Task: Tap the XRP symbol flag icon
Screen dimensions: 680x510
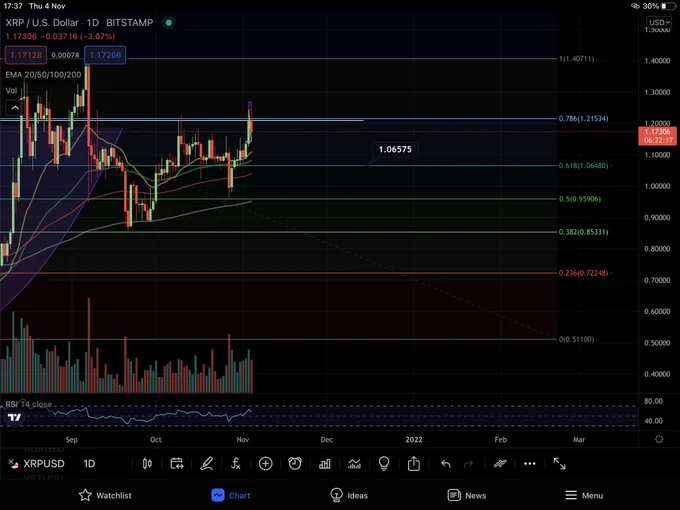Action: point(13,464)
